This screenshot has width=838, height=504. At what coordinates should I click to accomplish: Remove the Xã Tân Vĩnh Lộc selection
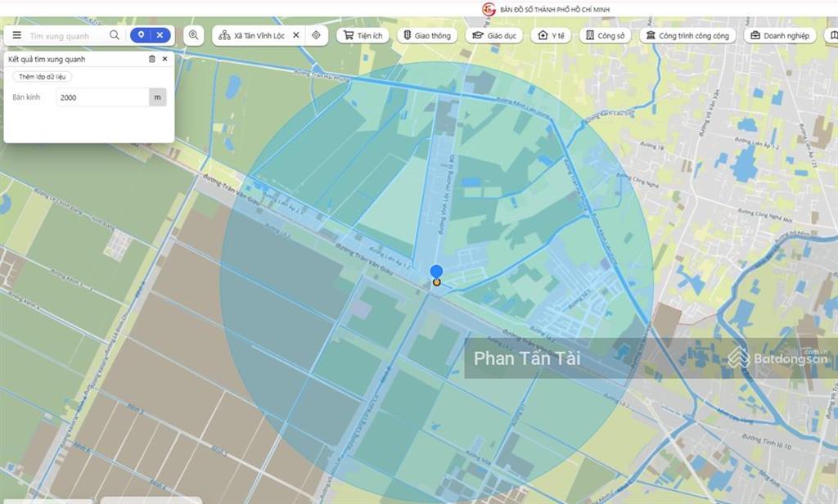pos(295,36)
